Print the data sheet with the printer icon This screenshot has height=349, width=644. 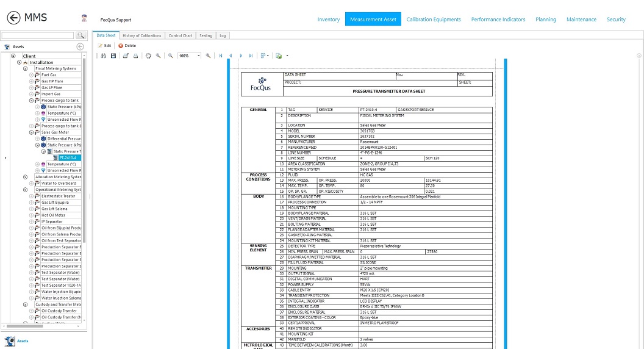tap(135, 56)
